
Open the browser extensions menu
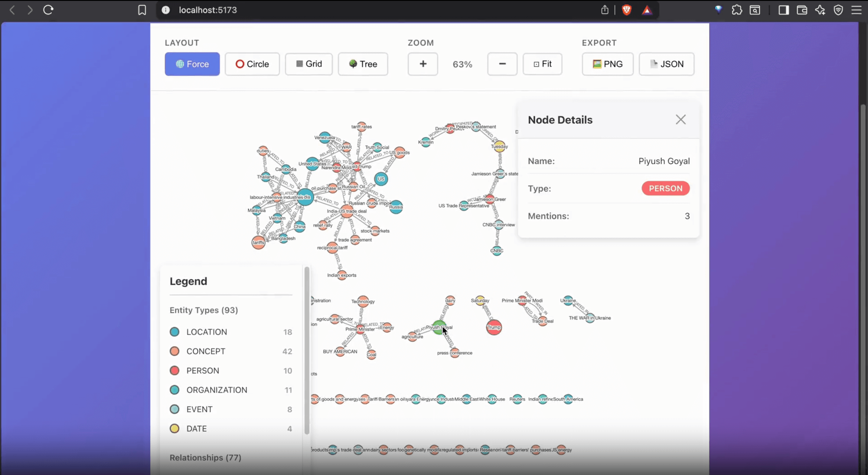point(737,10)
